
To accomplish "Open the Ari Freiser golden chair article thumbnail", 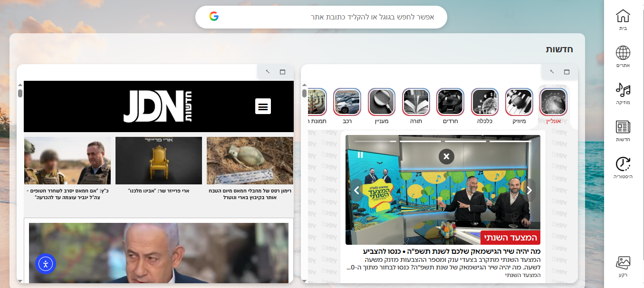I will pyautogui.click(x=159, y=161).
